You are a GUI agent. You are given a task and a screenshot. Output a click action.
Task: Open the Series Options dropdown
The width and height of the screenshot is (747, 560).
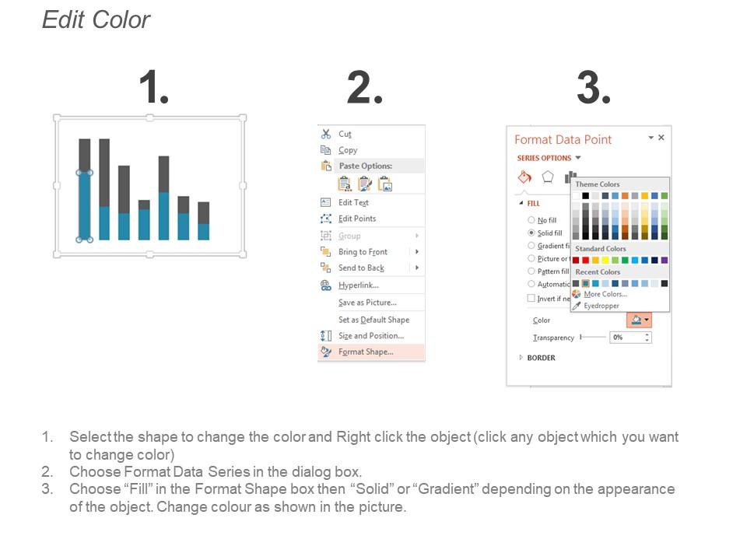tap(577, 158)
